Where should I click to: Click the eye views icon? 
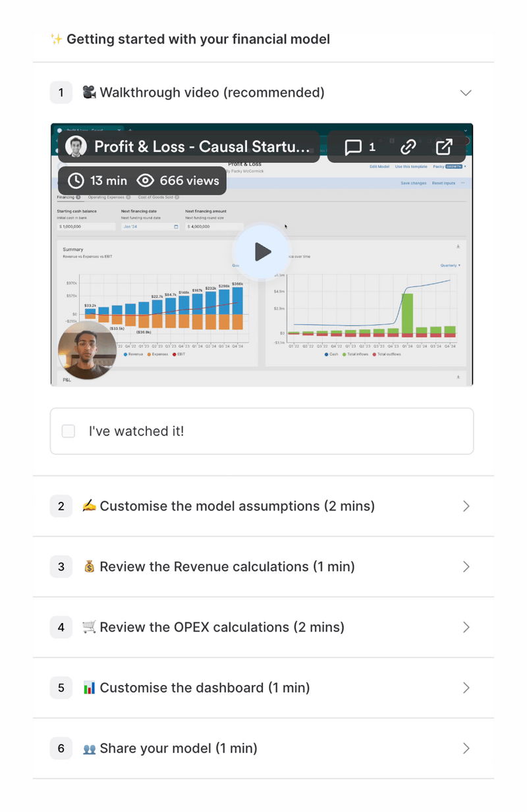coord(146,180)
